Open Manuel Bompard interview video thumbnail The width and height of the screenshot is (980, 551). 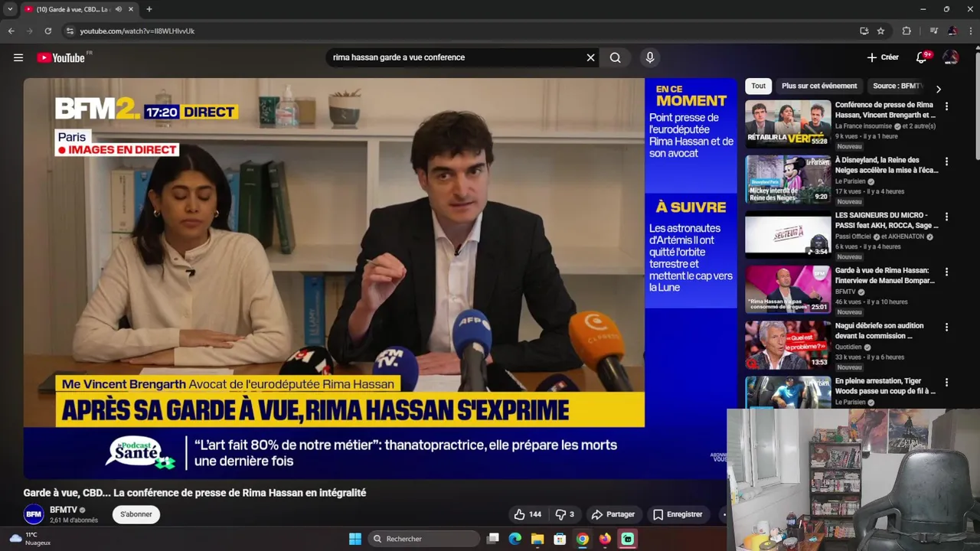tap(788, 289)
